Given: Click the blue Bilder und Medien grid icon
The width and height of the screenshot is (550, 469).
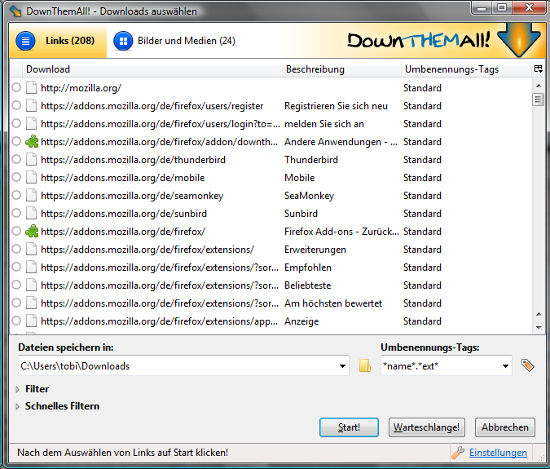Looking at the screenshot, I should (x=123, y=41).
